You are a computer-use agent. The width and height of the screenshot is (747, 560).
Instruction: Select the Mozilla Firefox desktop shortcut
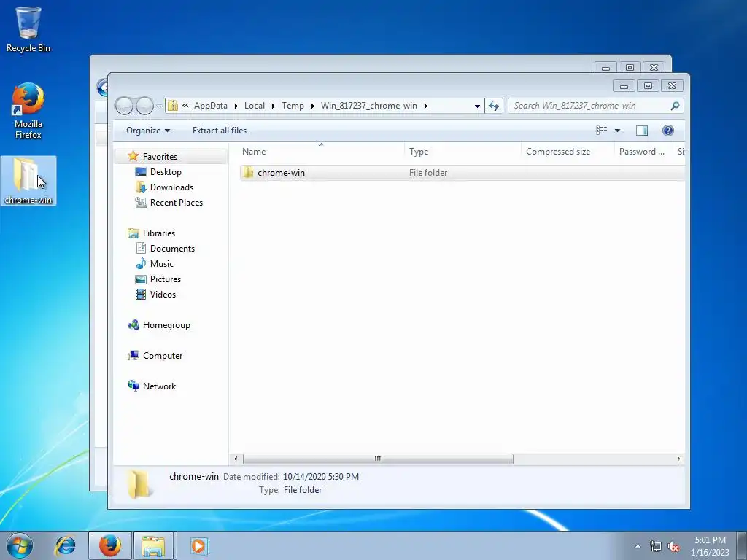click(28, 111)
